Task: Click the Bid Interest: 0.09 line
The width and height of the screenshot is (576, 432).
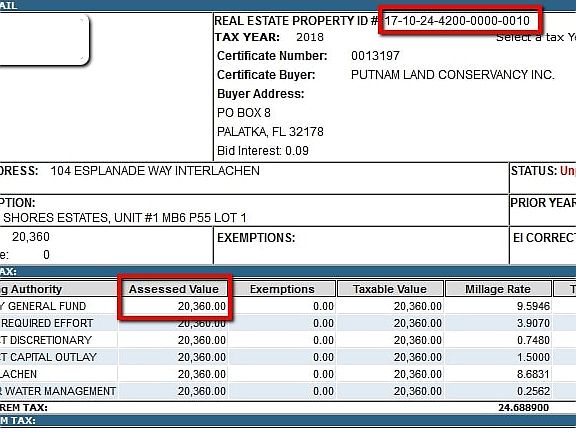Action: click(263, 151)
